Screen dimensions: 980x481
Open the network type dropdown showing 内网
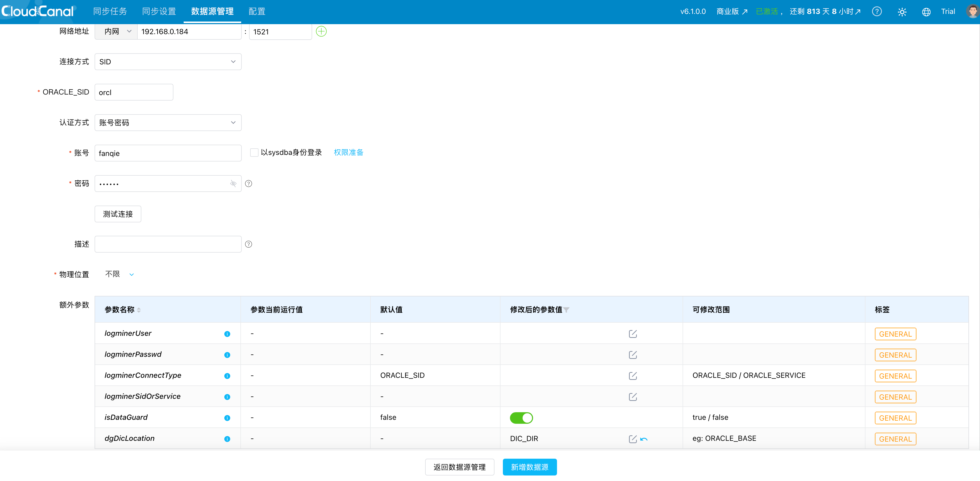116,32
